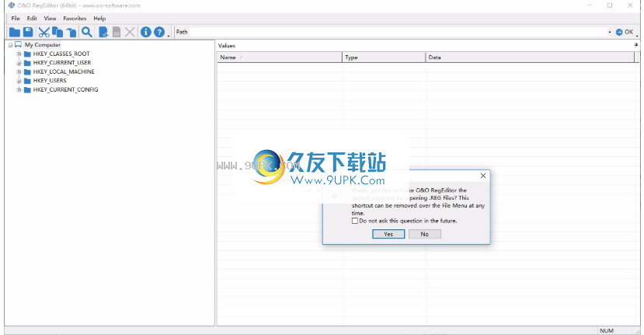Screen dimensions: 644x335
Task: Close the default program dialog with X
Action: [x=483, y=176]
